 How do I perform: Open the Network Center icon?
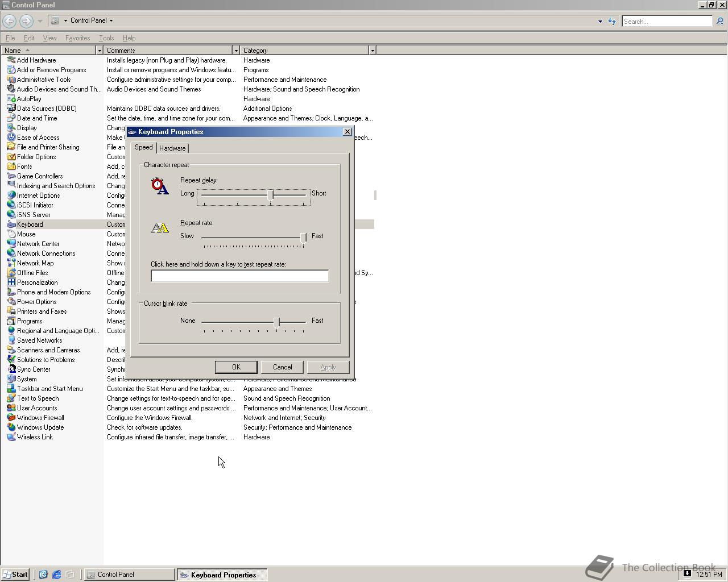(11, 244)
